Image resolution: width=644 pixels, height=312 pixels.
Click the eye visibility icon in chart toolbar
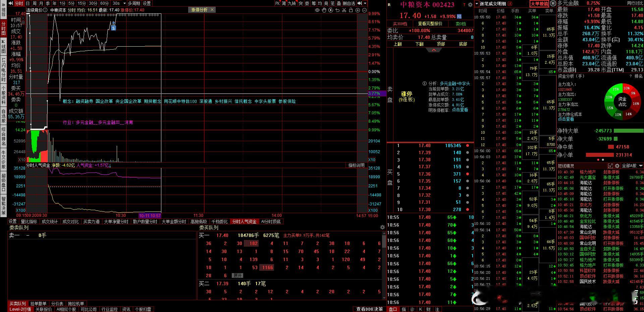tap(317, 10)
